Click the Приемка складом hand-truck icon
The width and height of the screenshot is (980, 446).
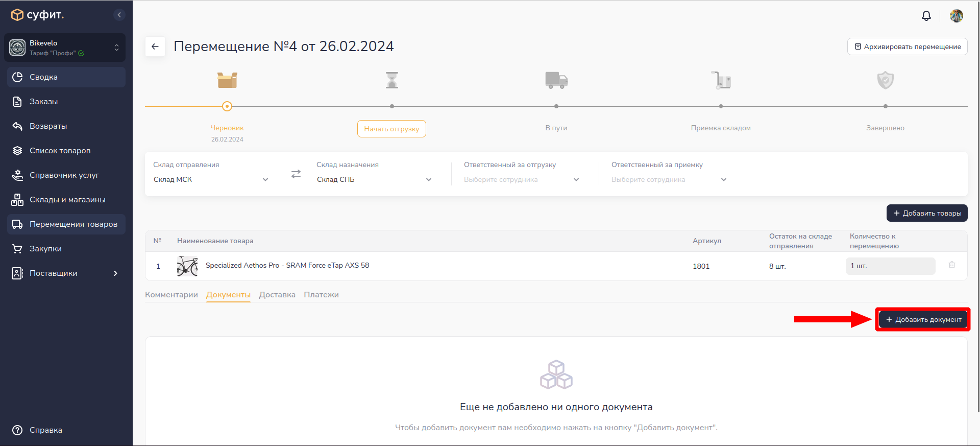click(x=721, y=80)
